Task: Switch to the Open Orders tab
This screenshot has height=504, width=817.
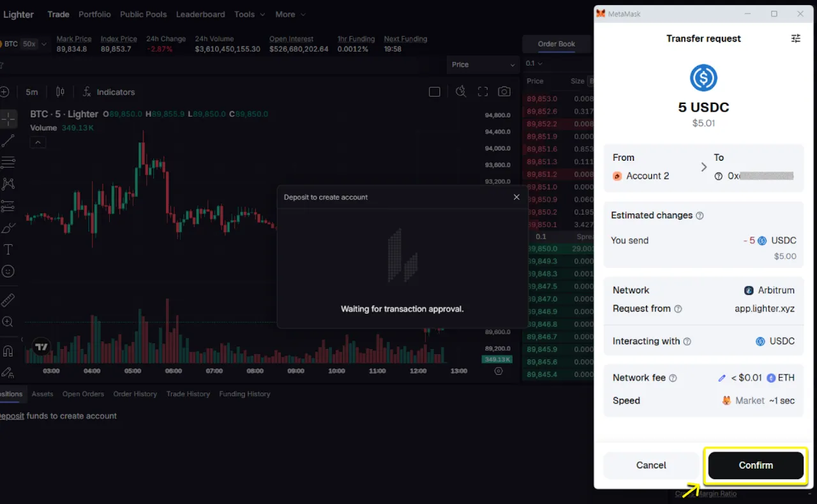Action: 83,394
